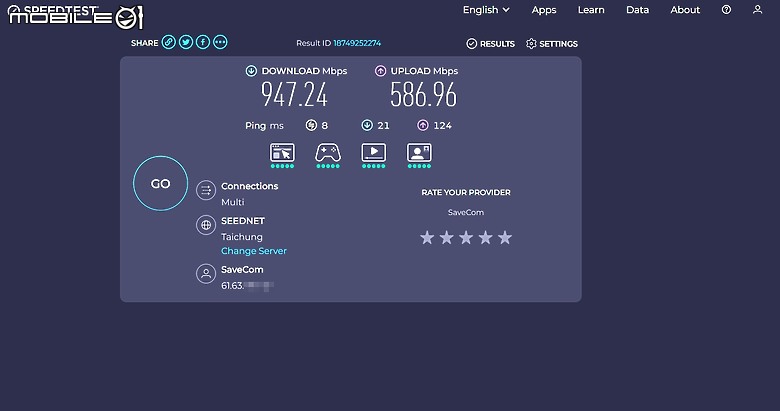Open SETTINGS

tap(552, 44)
